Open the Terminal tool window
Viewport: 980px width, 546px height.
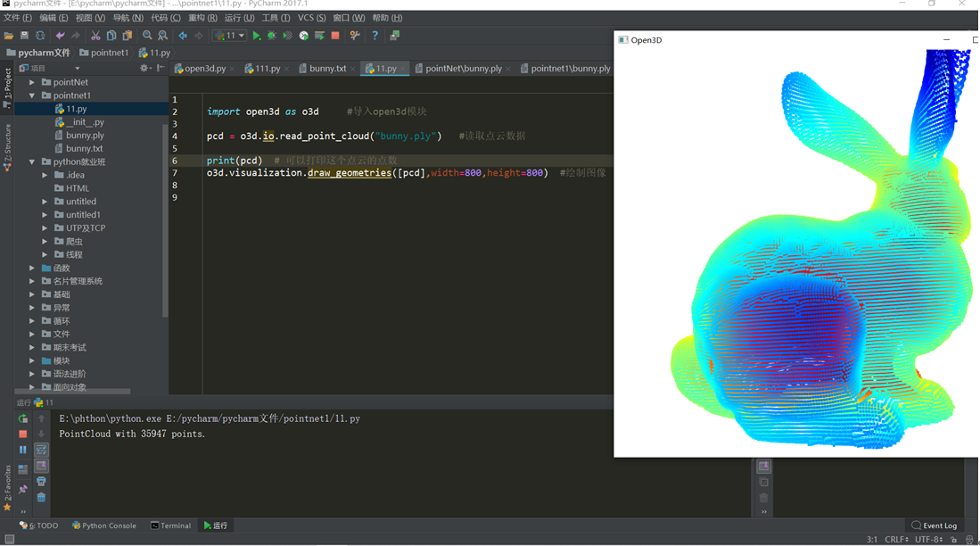tap(170, 525)
